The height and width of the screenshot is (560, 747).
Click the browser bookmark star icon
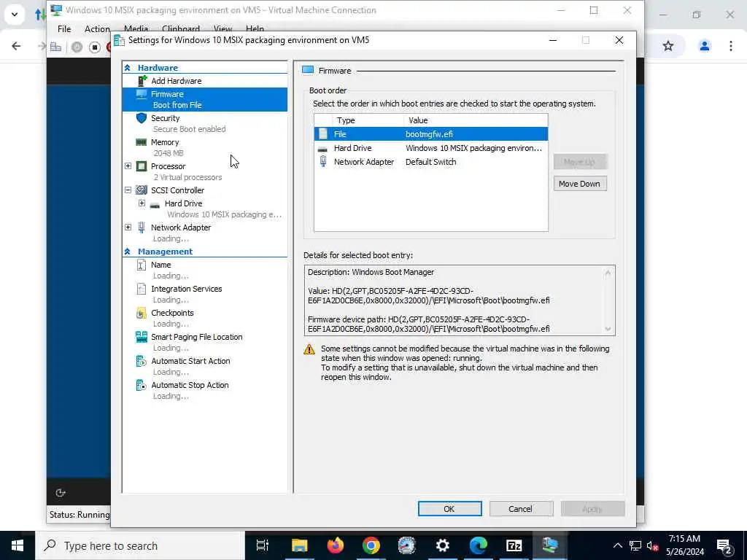tap(668, 46)
